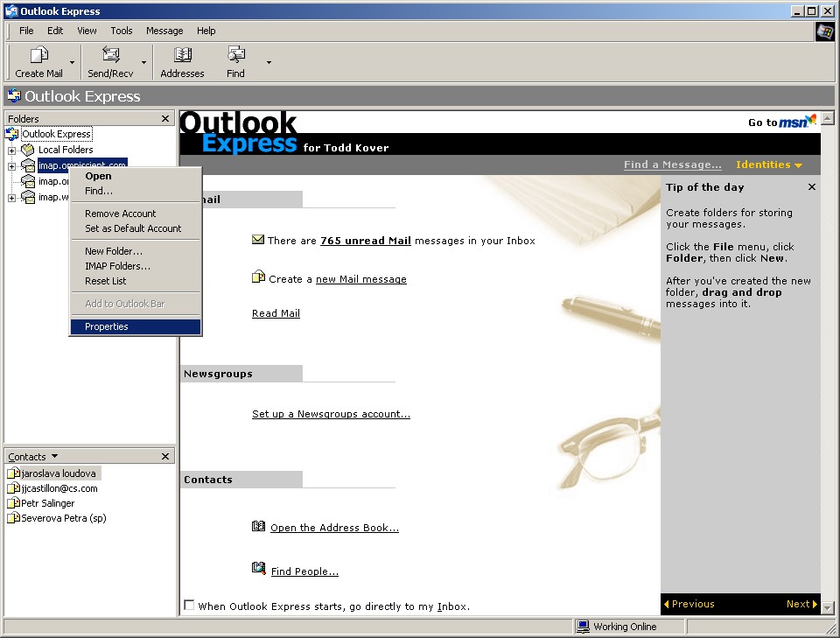
Task: Click the unread mail envelope icon
Action: 257,240
